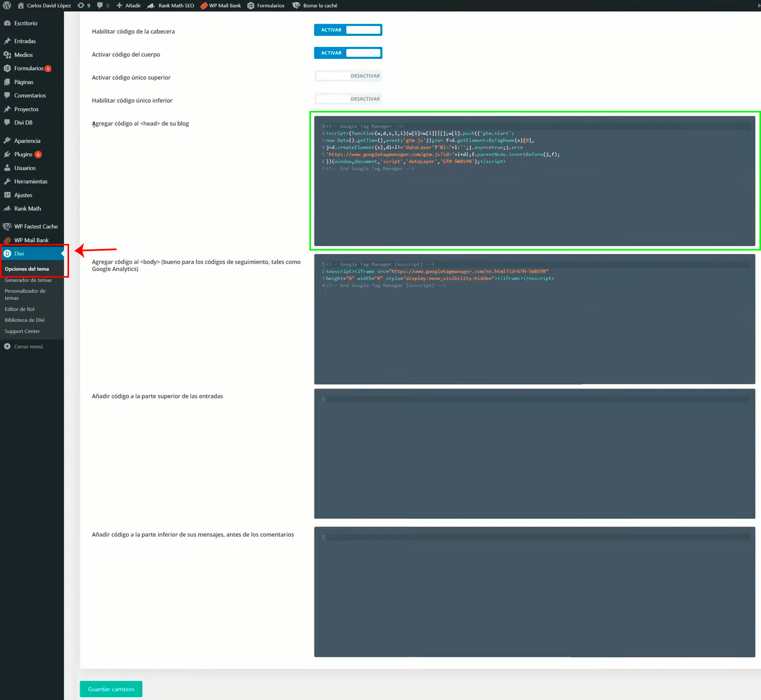Image resolution: width=761 pixels, height=700 pixels.
Task: Click the Divi DB sidebar icon
Action: click(x=7, y=123)
